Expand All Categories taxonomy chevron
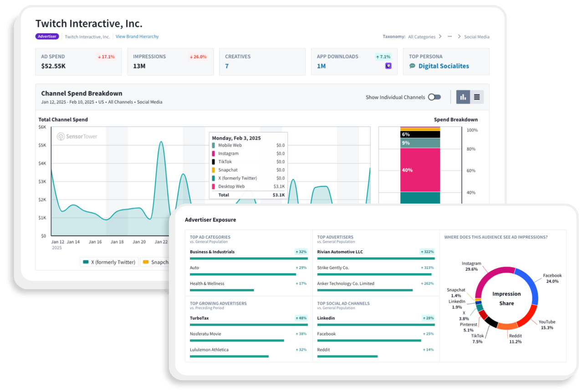This screenshot has height=392, width=587. point(440,37)
